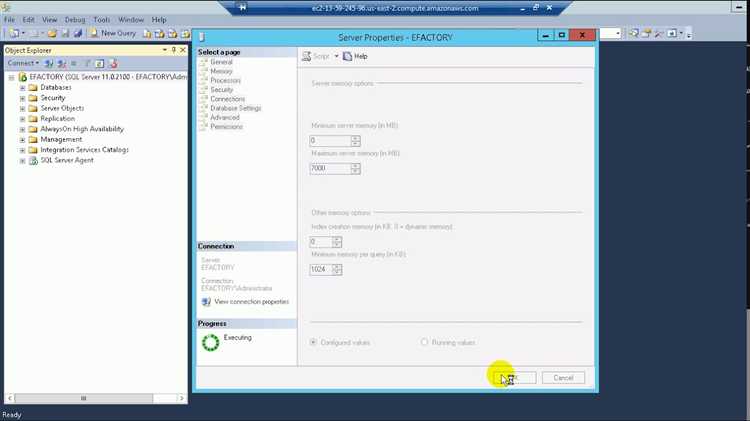Click the Disconnect icon in Object Explorer toolbar
Image resolution: width=750 pixels, height=421 pixels.
[x=62, y=63]
